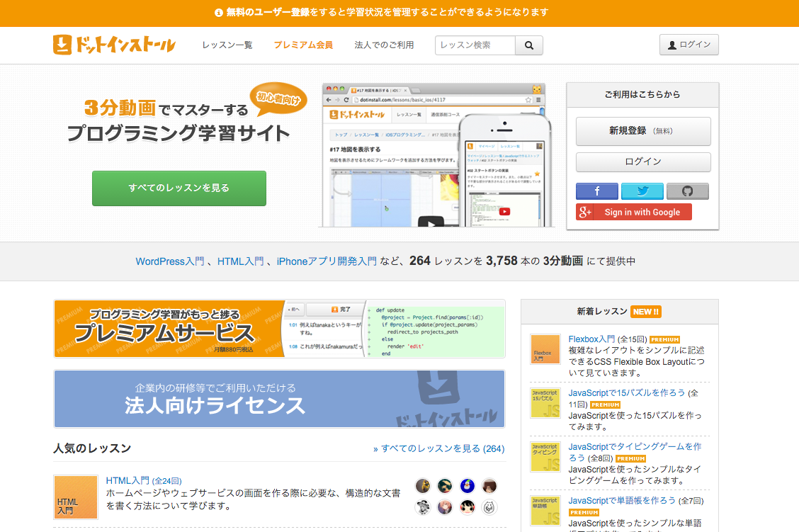Click the magnifier search button
The height and width of the screenshot is (532, 799).
(x=529, y=45)
